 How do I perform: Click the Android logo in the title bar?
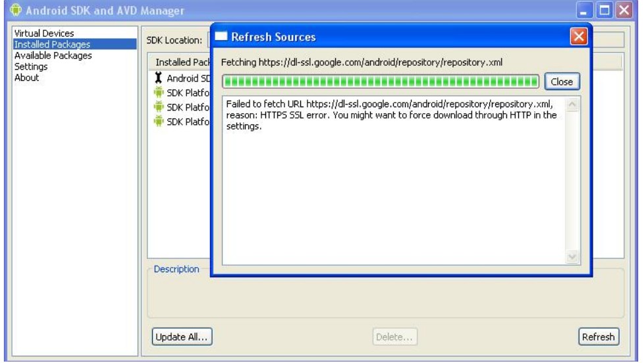16,10
